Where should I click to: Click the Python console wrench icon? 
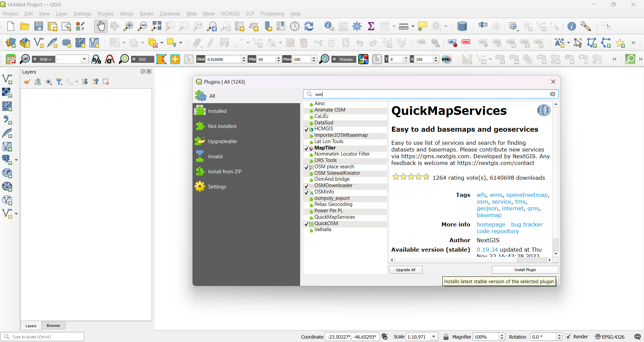(586, 26)
